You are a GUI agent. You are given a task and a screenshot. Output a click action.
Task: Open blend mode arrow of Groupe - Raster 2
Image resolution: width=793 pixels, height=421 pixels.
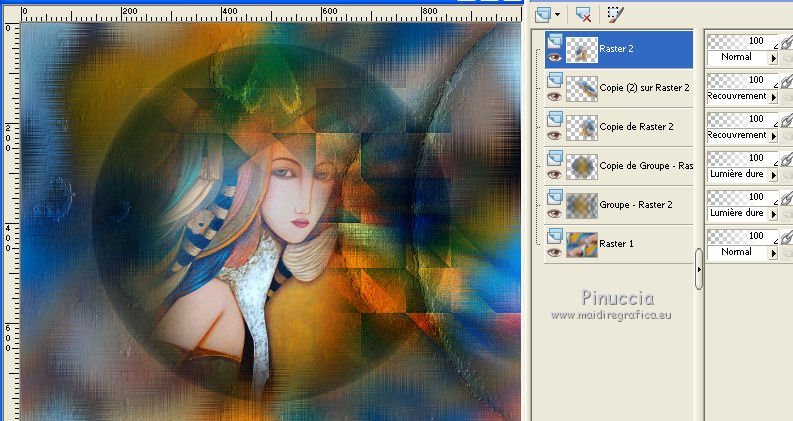click(x=773, y=214)
